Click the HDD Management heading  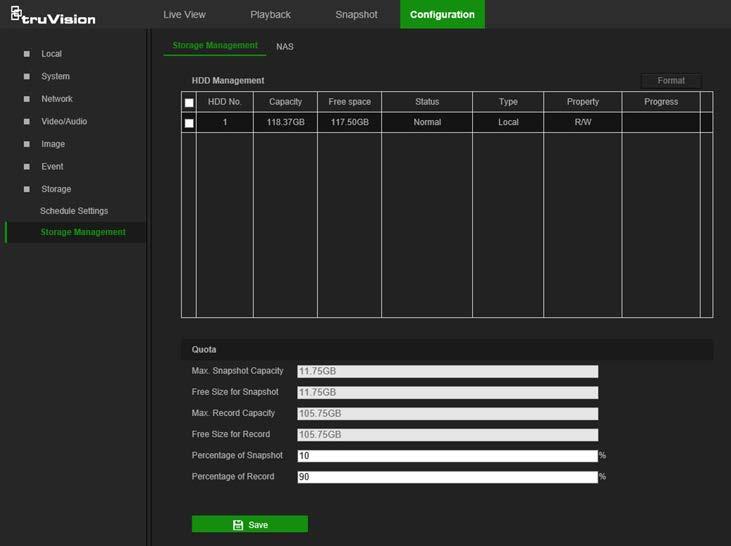(x=228, y=81)
